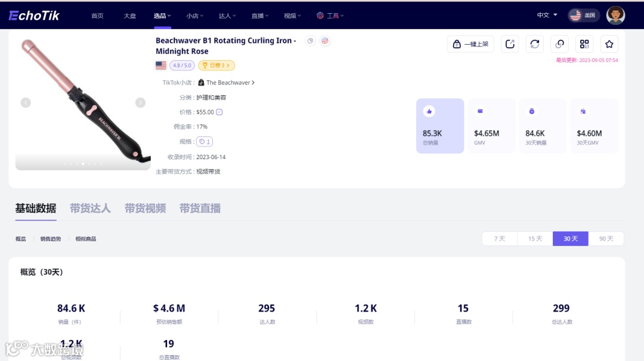Click the 4.8 / 5.0 rating badge

[182, 65]
